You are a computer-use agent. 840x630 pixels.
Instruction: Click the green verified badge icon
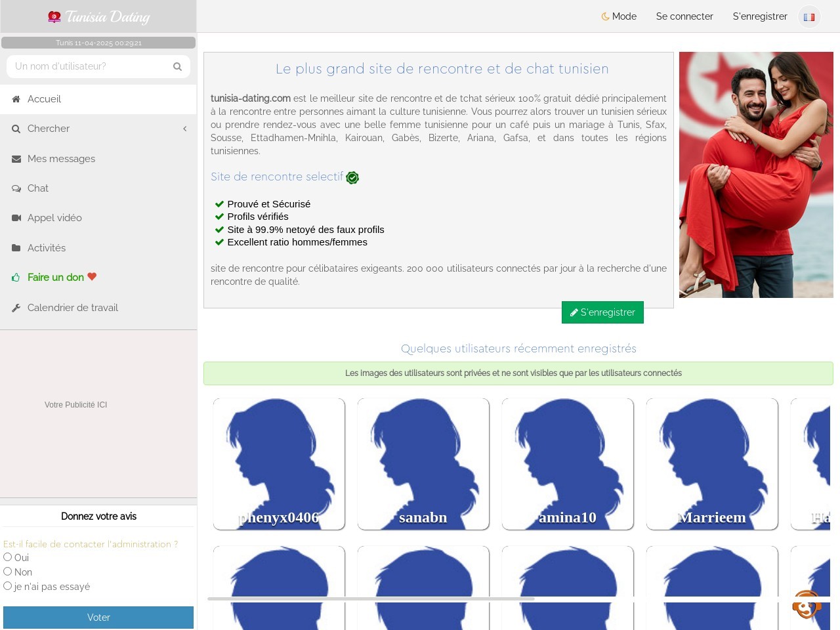352,178
